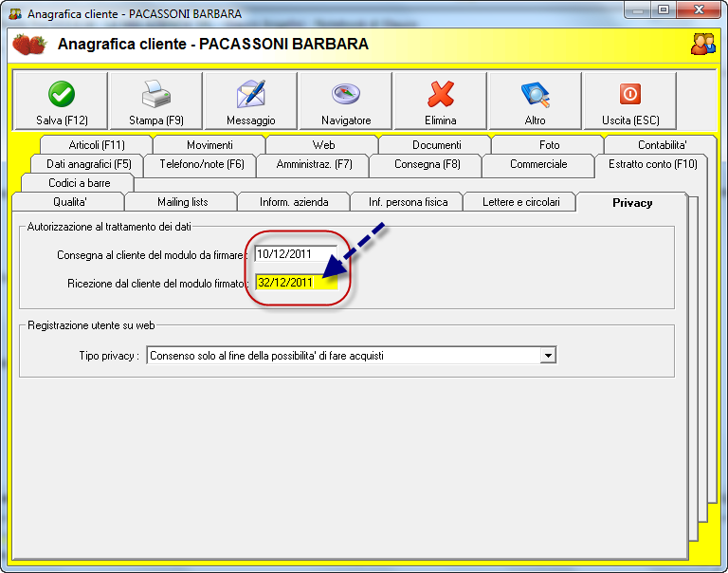Open the Mailing lists tab
The width and height of the screenshot is (728, 573).
tap(182, 202)
